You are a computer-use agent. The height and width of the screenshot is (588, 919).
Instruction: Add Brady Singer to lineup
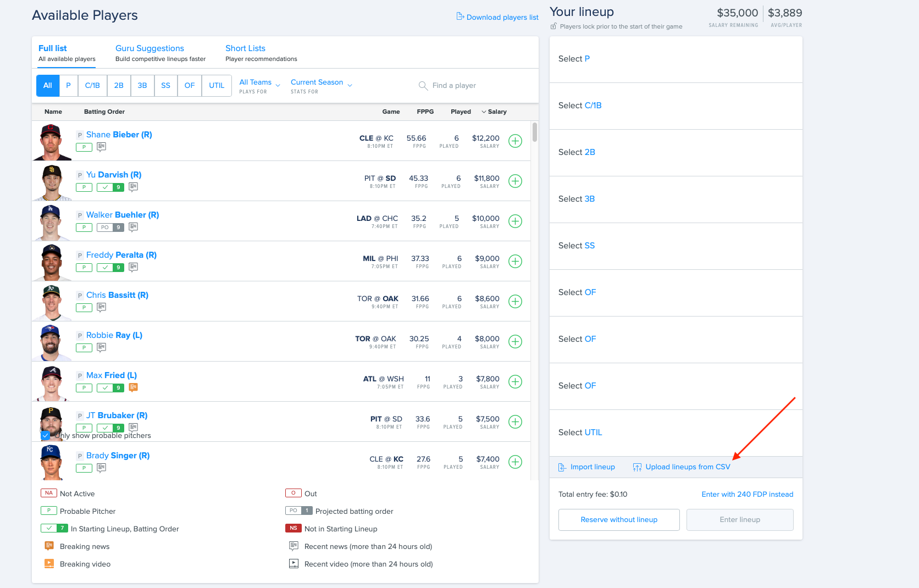coord(515,462)
